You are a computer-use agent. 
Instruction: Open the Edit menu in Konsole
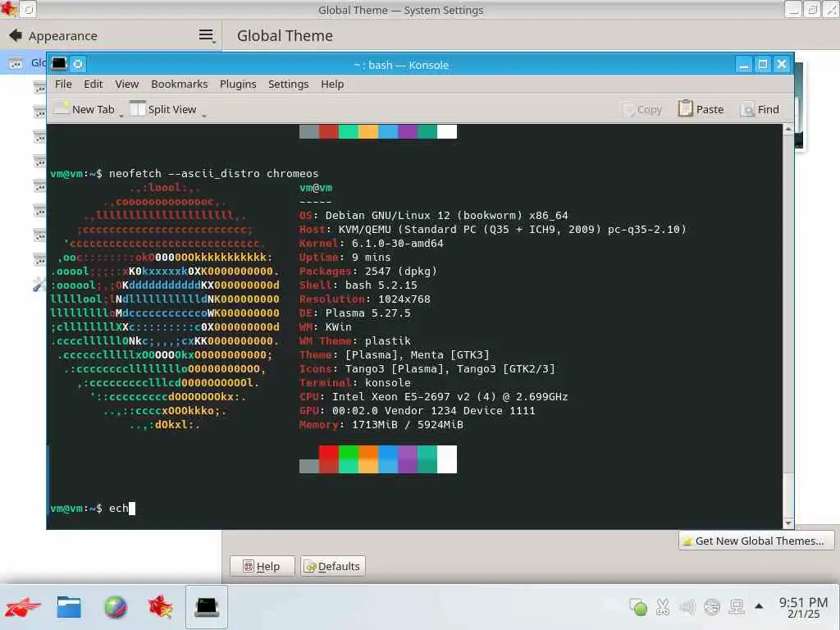coord(93,84)
